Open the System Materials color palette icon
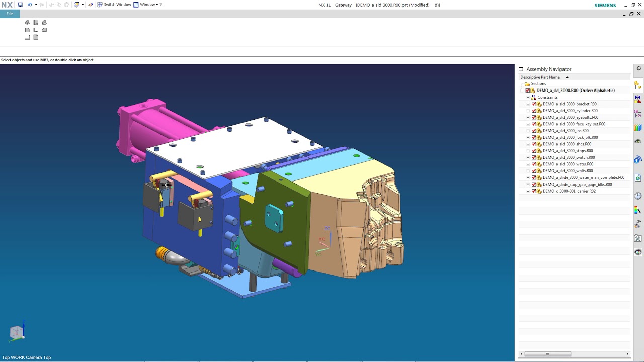 pyautogui.click(x=638, y=210)
